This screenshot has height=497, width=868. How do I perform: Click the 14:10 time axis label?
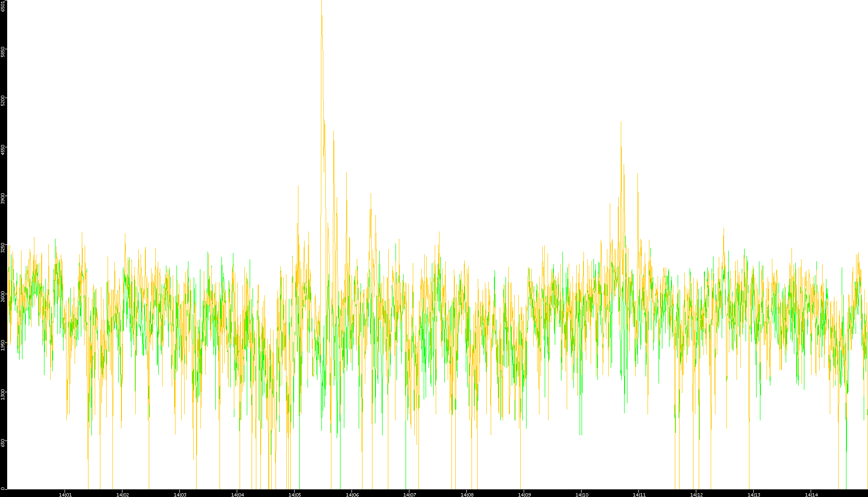[x=582, y=494]
